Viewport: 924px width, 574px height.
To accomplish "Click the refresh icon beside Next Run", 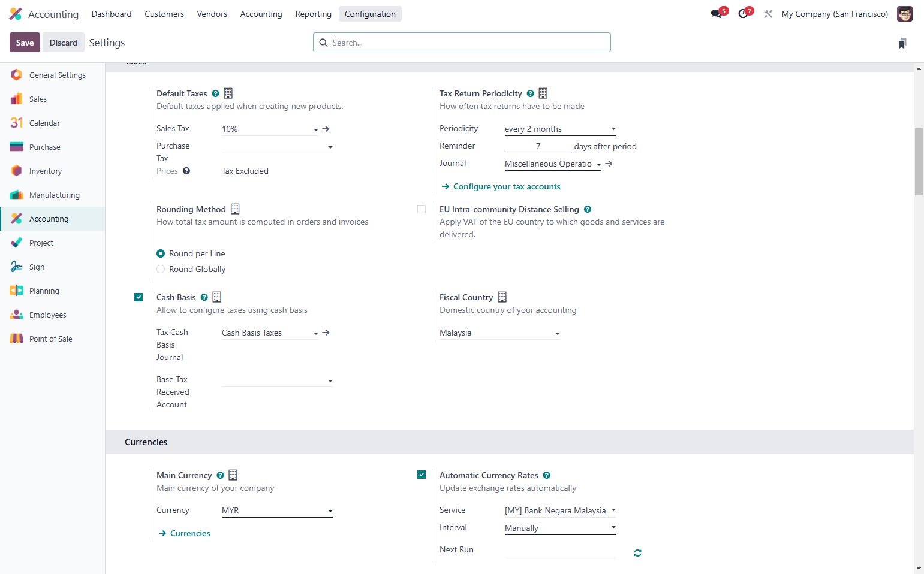I will 637,553.
